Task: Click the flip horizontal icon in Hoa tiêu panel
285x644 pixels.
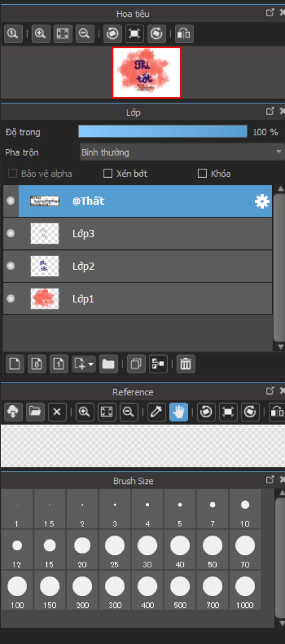Action: [184, 34]
